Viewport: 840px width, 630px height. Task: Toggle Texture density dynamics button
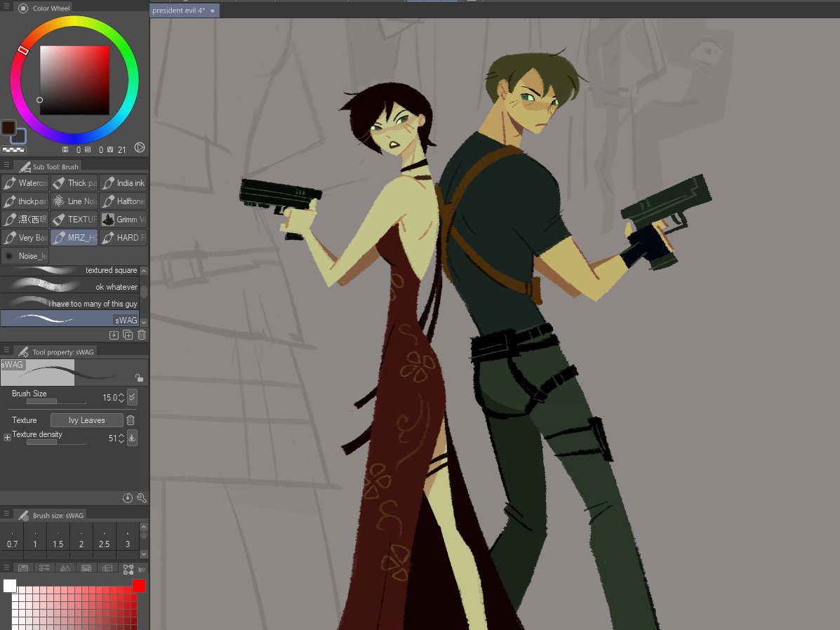tap(132, 438)
